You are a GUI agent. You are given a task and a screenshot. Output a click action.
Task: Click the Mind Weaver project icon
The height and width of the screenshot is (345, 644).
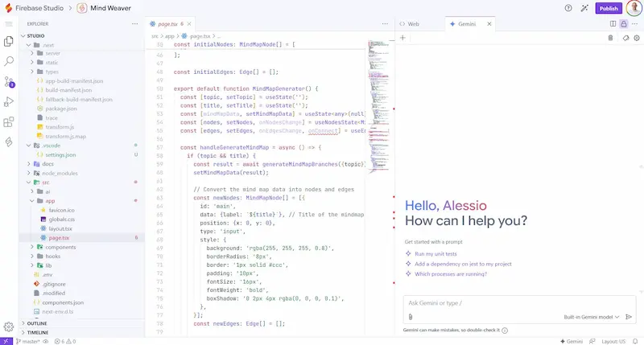click(82, 8)
